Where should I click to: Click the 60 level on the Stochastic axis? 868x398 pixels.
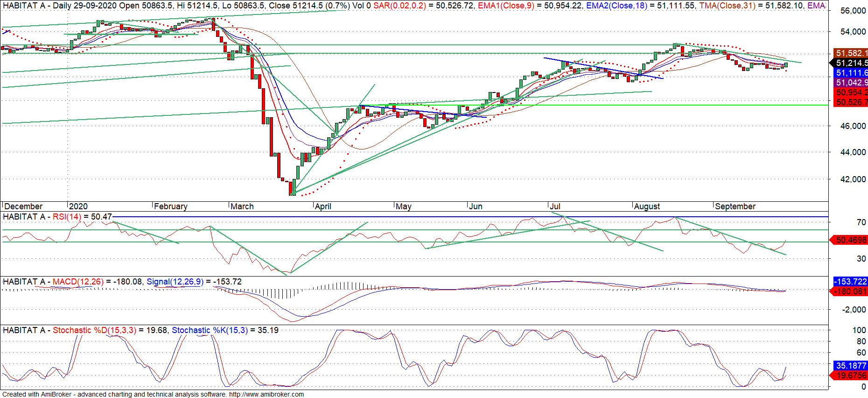pos(861,353)
